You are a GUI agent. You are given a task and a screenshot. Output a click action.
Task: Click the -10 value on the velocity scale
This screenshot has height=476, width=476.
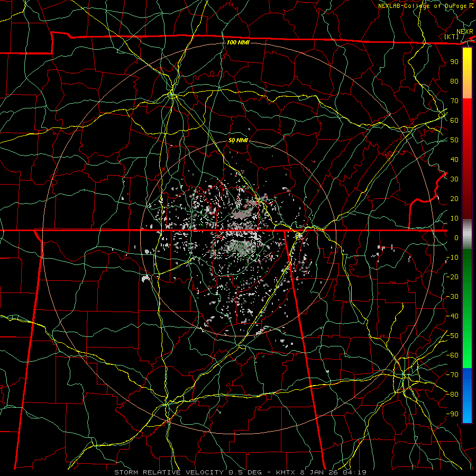click(x=452, y=258)
